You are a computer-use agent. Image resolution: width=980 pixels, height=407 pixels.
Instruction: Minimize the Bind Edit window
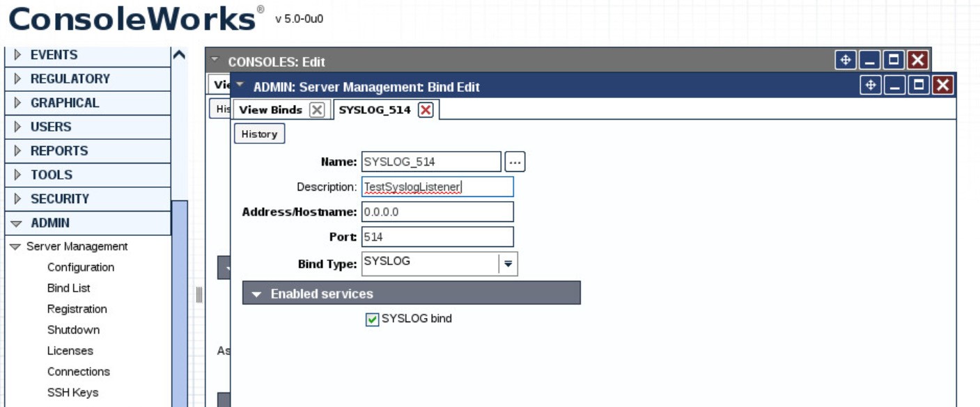point(894,86)
